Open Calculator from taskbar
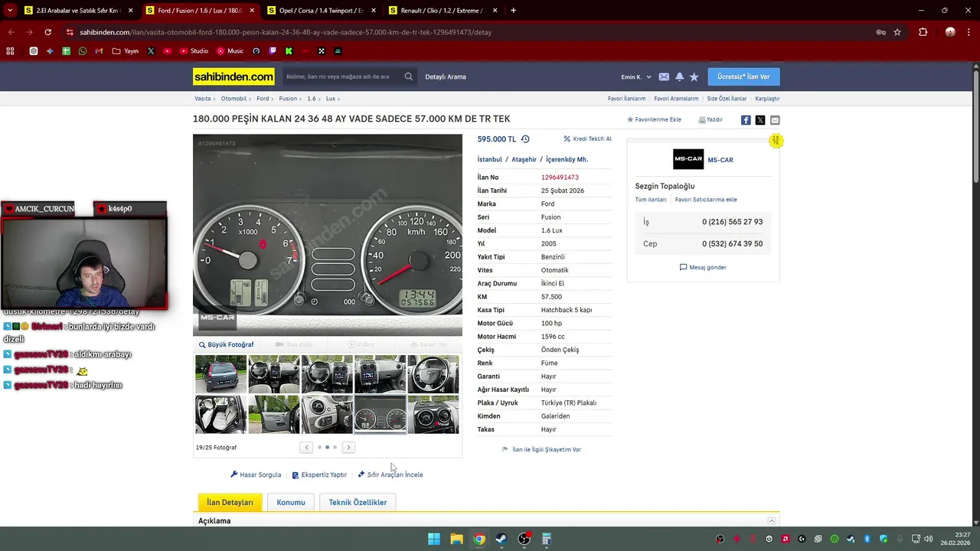 pos(546,539)
